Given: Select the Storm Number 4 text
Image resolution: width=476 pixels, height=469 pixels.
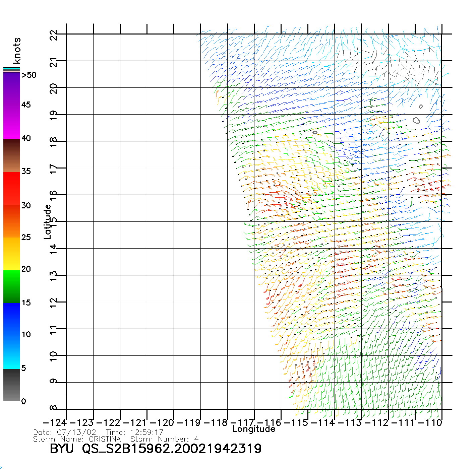Looking at the screenshot, I should 164,439.
